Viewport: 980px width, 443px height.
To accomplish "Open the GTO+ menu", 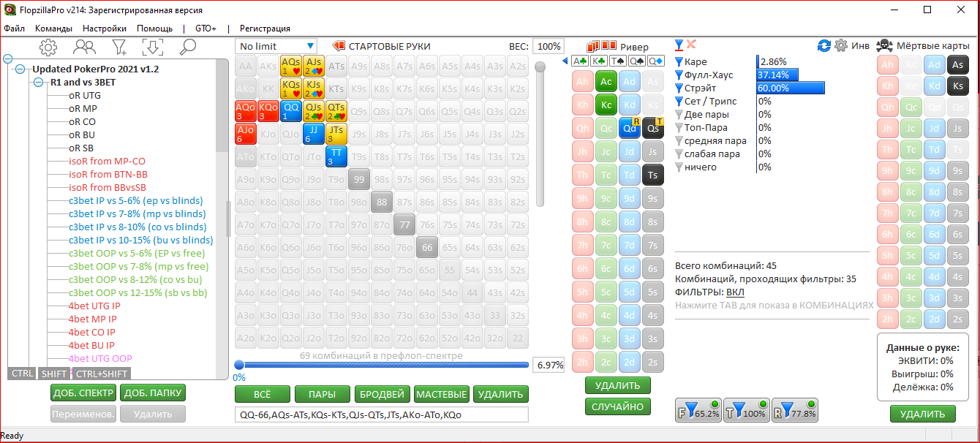I will [206, 29].
